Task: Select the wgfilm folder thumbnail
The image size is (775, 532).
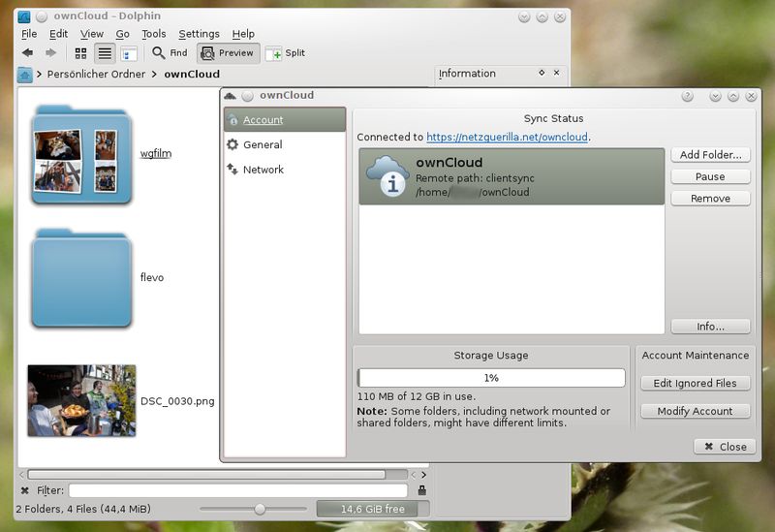Action: point(81,154)
